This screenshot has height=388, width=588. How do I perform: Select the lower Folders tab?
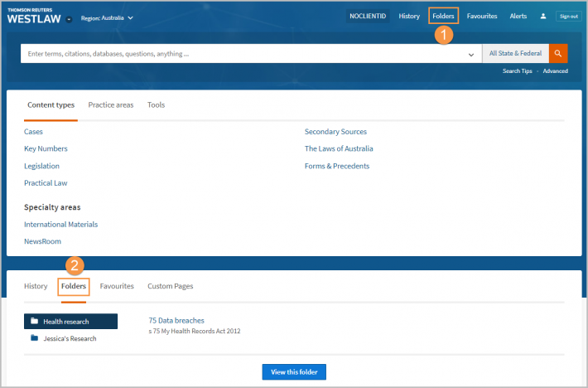74,286
